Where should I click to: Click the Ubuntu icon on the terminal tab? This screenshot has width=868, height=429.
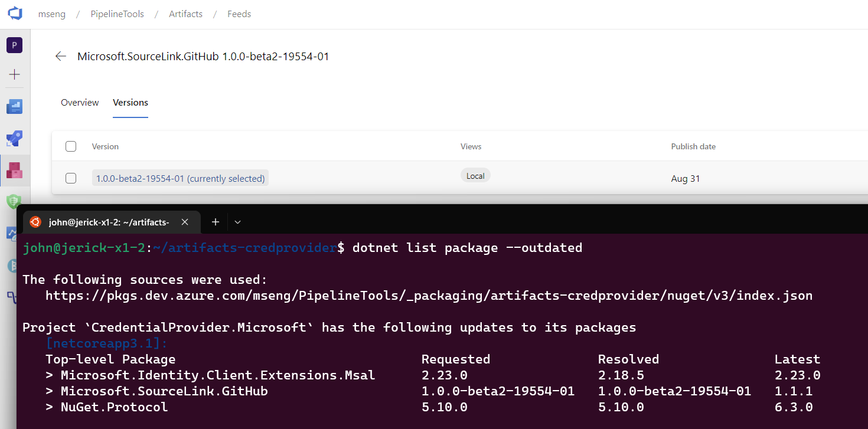click(x=35, y=222)
